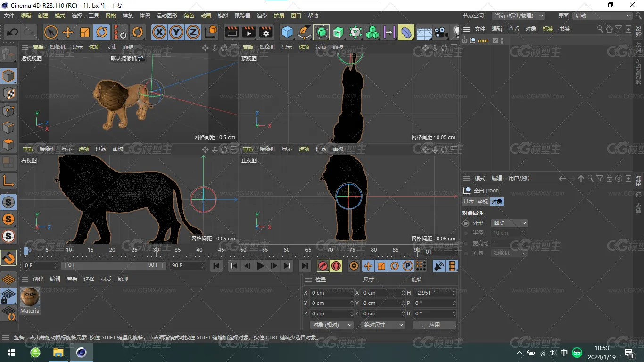Select the Rotate tool
This screenshot has width=644, height=362.
102,32
